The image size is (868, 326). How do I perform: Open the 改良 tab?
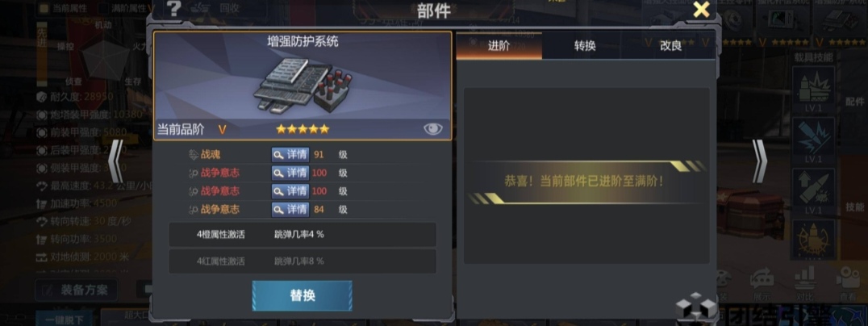(671, 46)
